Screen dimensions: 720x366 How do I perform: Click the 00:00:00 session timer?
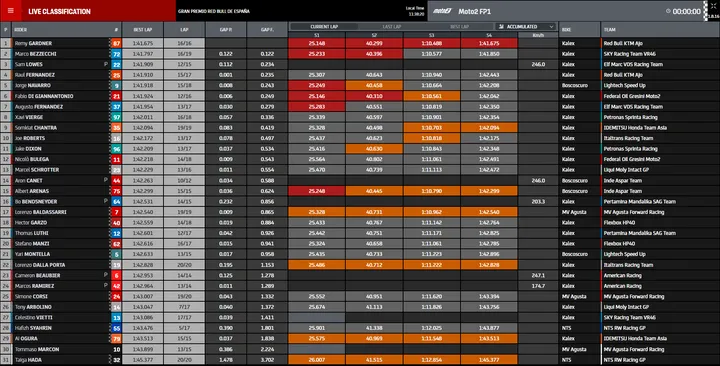(x=687, y=11)
